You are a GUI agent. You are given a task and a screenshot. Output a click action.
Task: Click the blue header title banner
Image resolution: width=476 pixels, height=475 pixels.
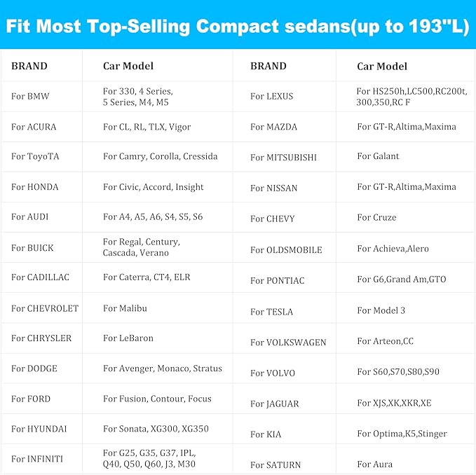[238, 25]
